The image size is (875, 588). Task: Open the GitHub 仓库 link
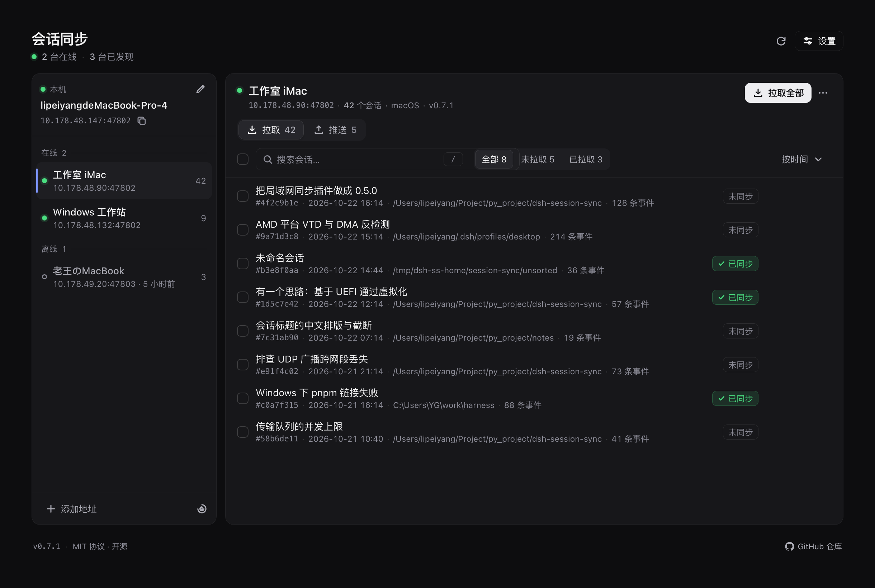point(813,546)
